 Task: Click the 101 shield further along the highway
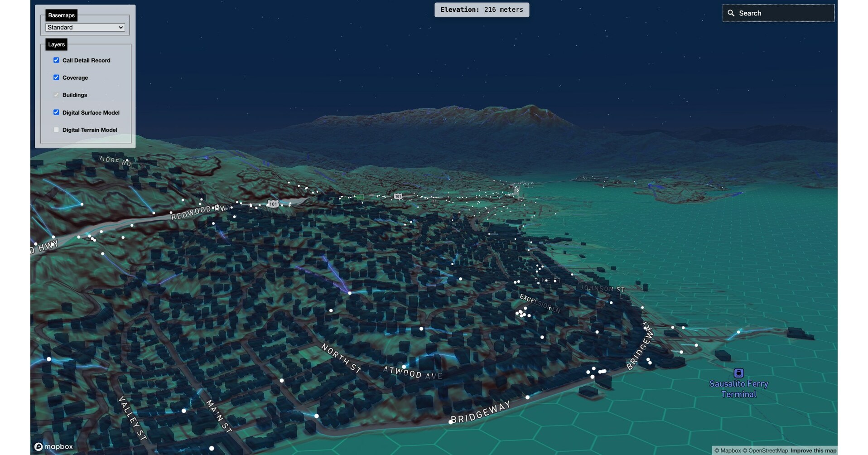(398, 197)
